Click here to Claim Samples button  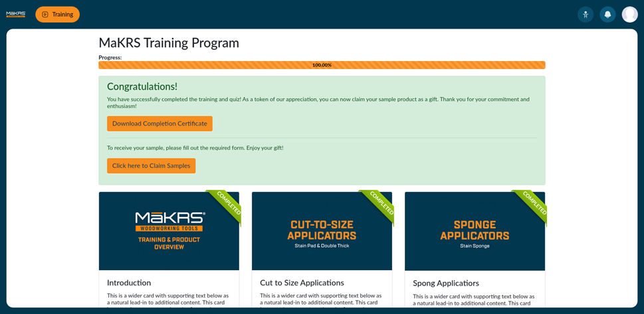[151, 166]
